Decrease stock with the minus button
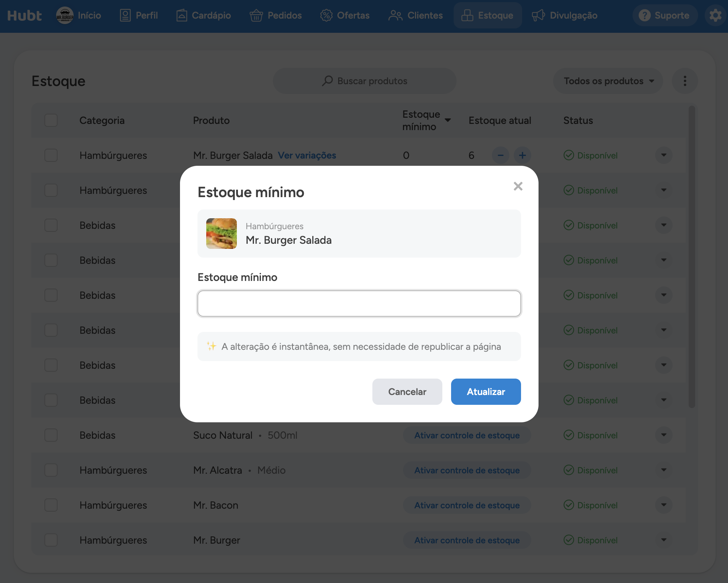The width and height of the screenshot is (728, 583). 501,155
